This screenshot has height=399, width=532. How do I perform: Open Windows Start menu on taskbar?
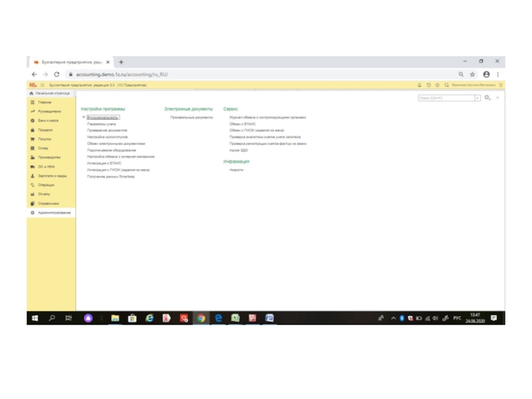pyautogui.click(x=35, y=319)
